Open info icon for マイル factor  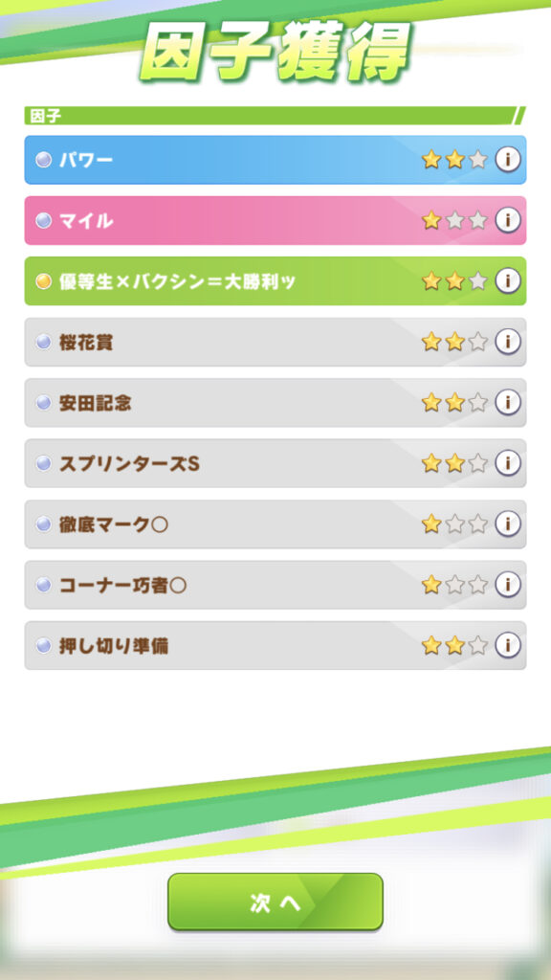pos(508,221)
